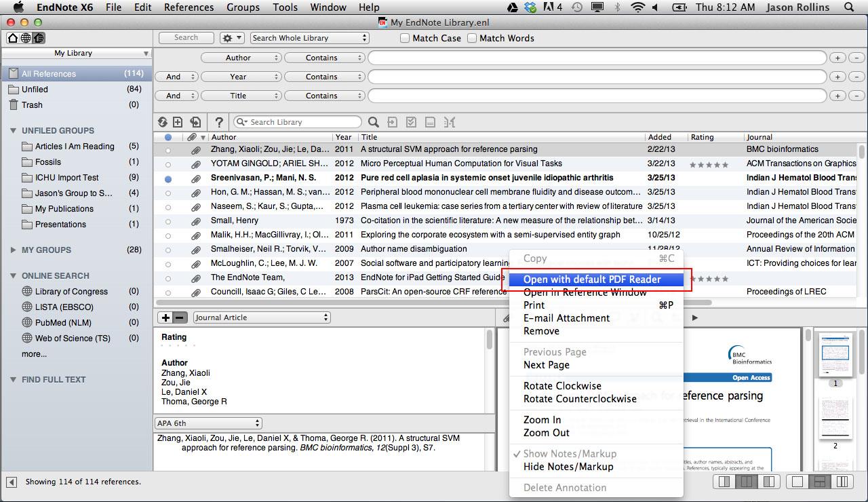The image size is (868, 502).
Task: Collapse the ONLINE SEARCH section
Action: tap(14, 276)
